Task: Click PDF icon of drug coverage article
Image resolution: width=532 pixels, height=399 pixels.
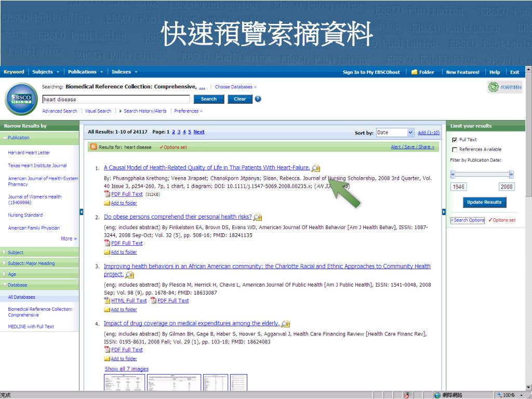Action: coord(107,350)
